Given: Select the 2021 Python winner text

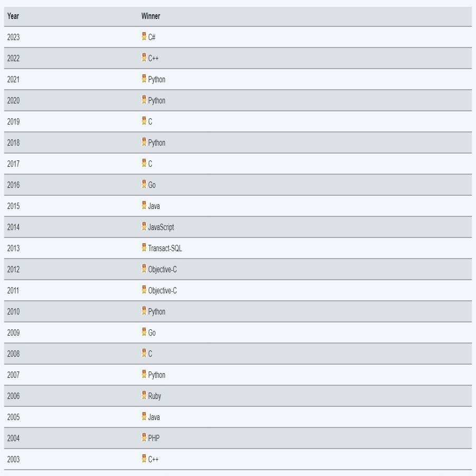Looking at the screenshot, I should [157, 79].
